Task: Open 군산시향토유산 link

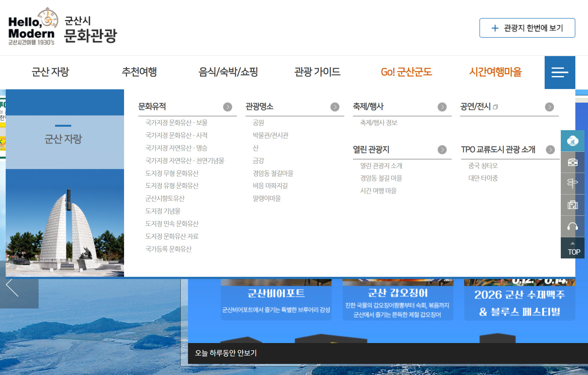Action: [165, 198]
